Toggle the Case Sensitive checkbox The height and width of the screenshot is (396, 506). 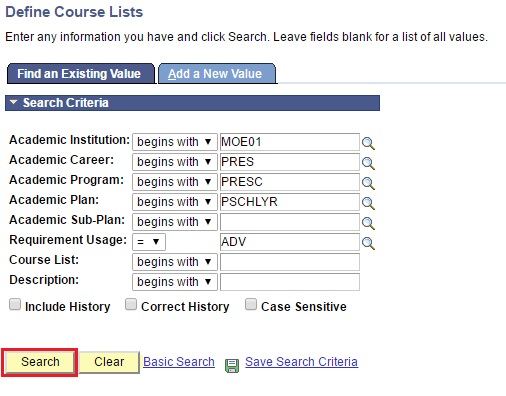click(251, 304)
